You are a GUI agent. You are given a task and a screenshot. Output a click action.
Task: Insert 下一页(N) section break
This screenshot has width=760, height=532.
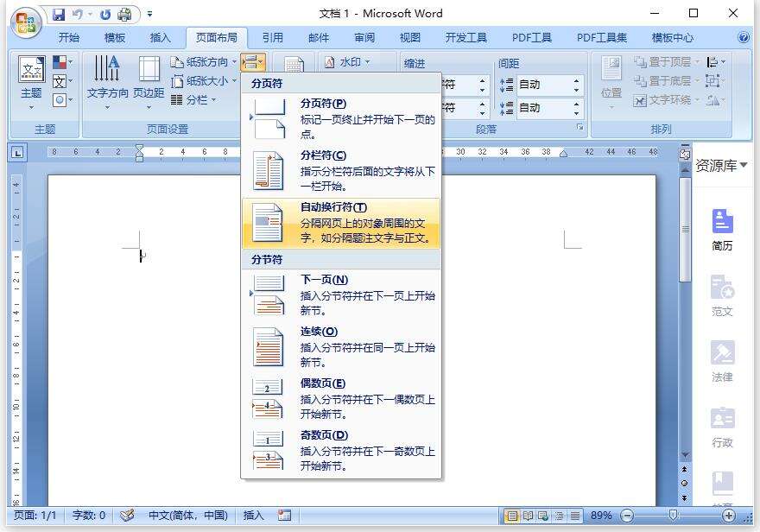(341, 294)
